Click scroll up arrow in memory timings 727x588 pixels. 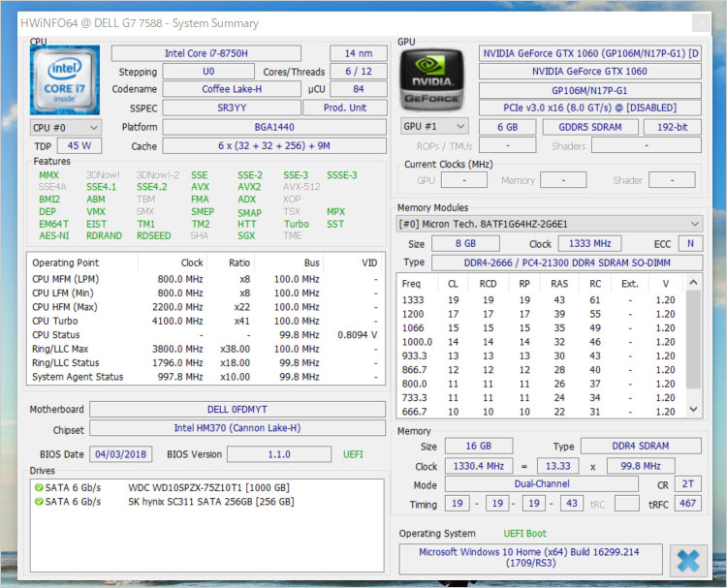(x=693, y=282)
